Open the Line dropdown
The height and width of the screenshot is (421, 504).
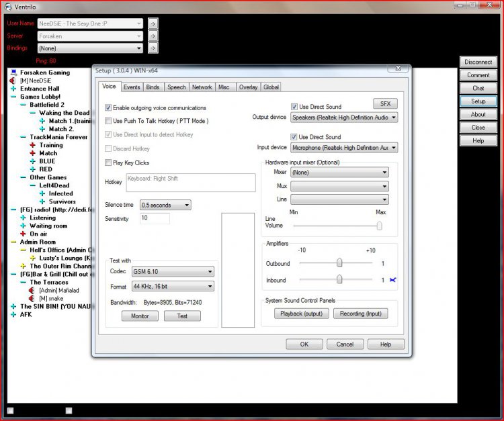(339, 199)
